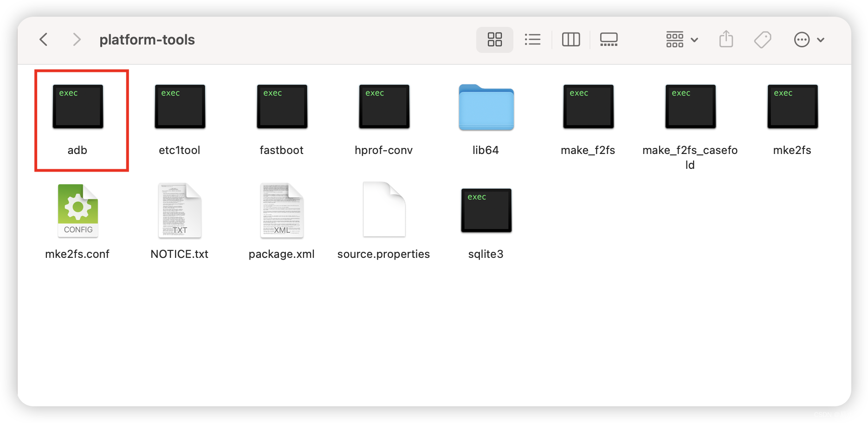
Task: Switch to column view
Action: tap(571, 39)
